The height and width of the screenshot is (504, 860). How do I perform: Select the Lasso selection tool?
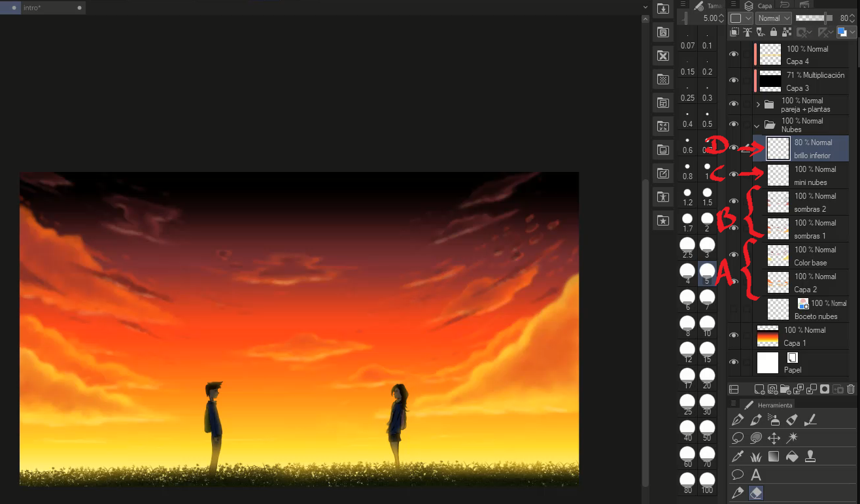tap(738, 438)
